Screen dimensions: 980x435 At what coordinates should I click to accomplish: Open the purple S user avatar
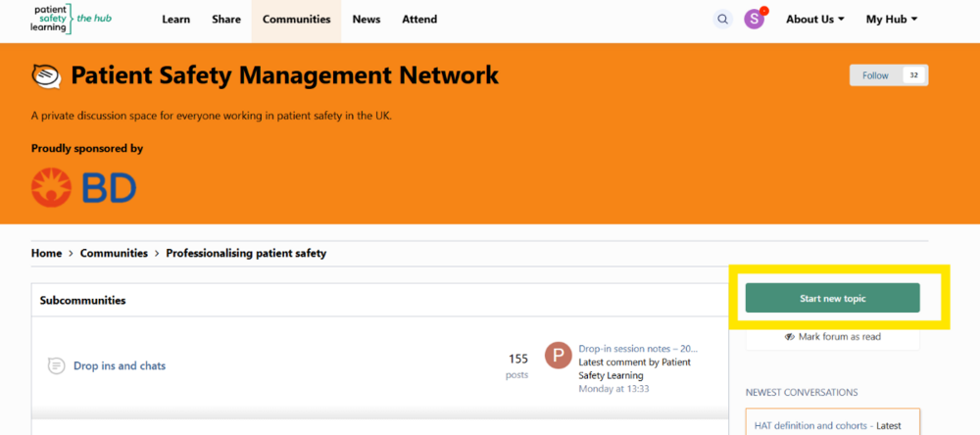coord(755,20)
